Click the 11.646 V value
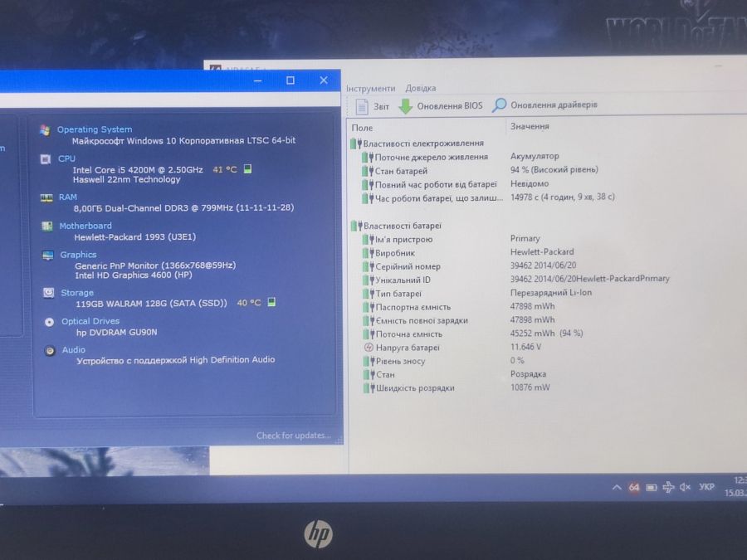The height and width of the screenshot is (560, 747). [525, 347]
